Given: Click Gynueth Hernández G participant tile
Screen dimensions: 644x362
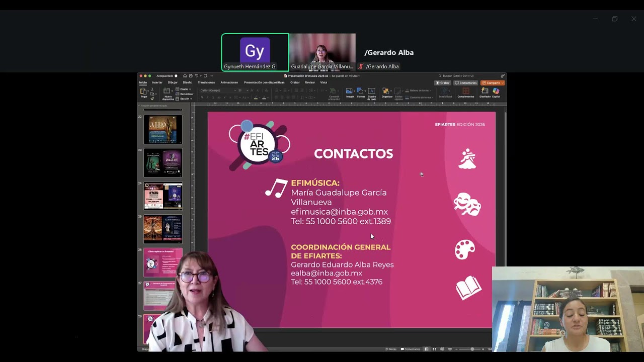Looking at the screenshot, I should pyautogui.click(x=255, y=52).
